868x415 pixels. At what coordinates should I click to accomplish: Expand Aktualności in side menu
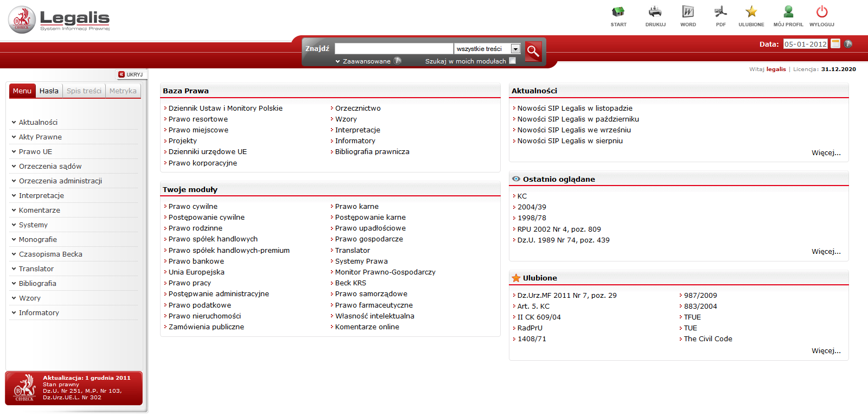tap(38, 123)
